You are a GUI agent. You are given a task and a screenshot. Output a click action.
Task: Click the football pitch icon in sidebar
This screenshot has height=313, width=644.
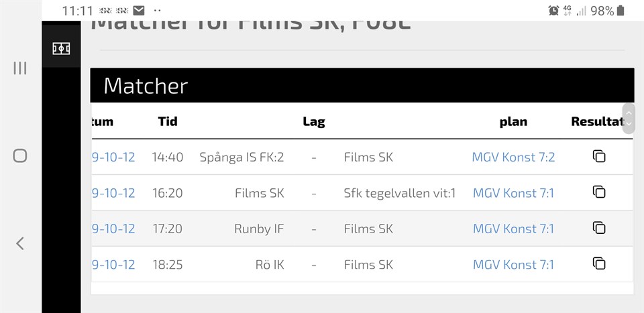tap(61, 48)
